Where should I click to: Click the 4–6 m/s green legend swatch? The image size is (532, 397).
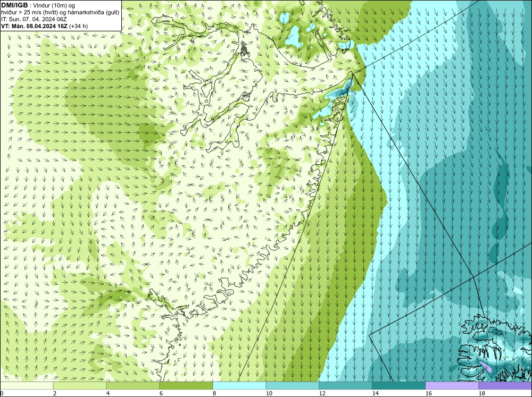[133, 386]
